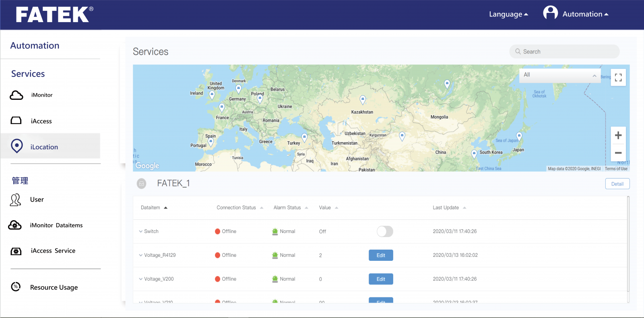
Task: Sort by Dataitem column
Action: click(154, 208)
